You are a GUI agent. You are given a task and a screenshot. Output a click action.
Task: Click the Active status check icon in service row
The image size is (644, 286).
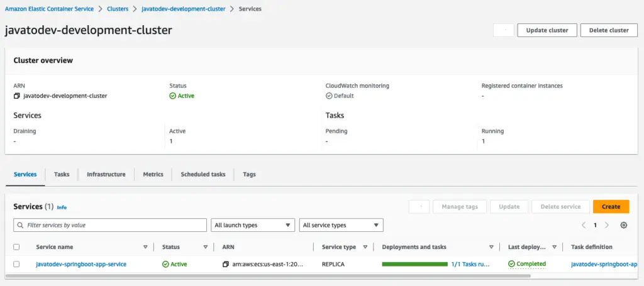(x=165, y=264)
